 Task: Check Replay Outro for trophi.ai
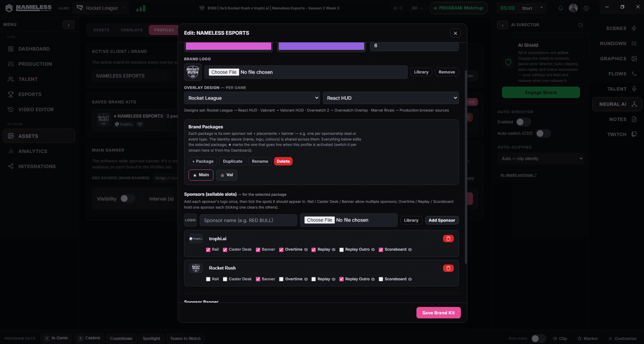(x=342, y=250)
